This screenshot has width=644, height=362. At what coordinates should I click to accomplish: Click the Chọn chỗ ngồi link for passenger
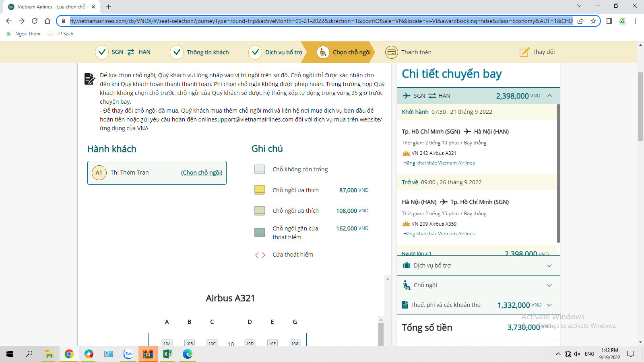tap(202, 173)
